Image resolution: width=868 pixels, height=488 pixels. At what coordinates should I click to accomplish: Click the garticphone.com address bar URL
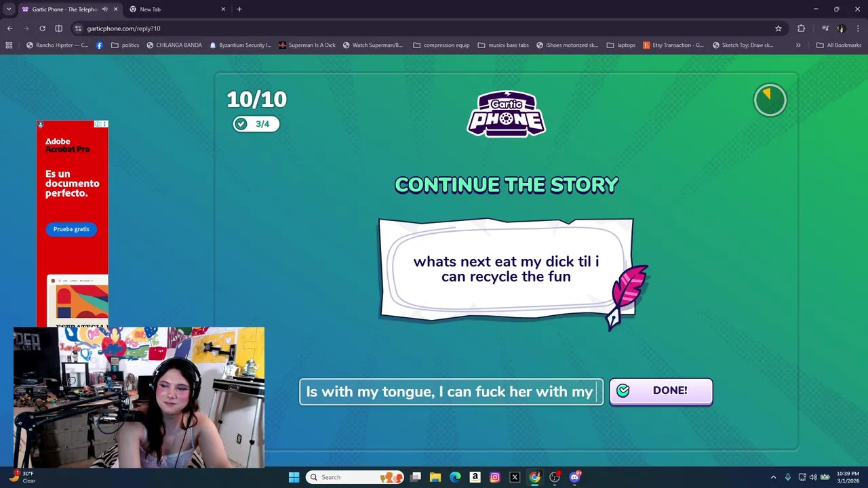click(123, 28)
